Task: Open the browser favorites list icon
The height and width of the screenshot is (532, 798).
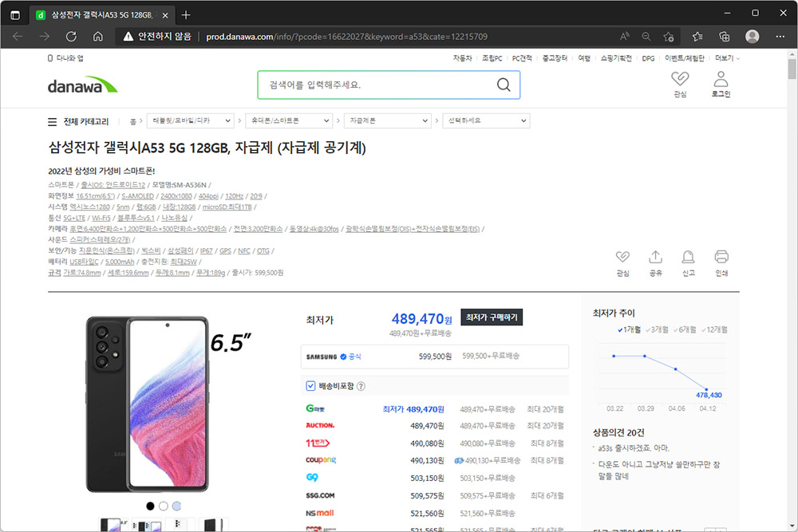Action: pyautogui.click(x=697, y=37)
